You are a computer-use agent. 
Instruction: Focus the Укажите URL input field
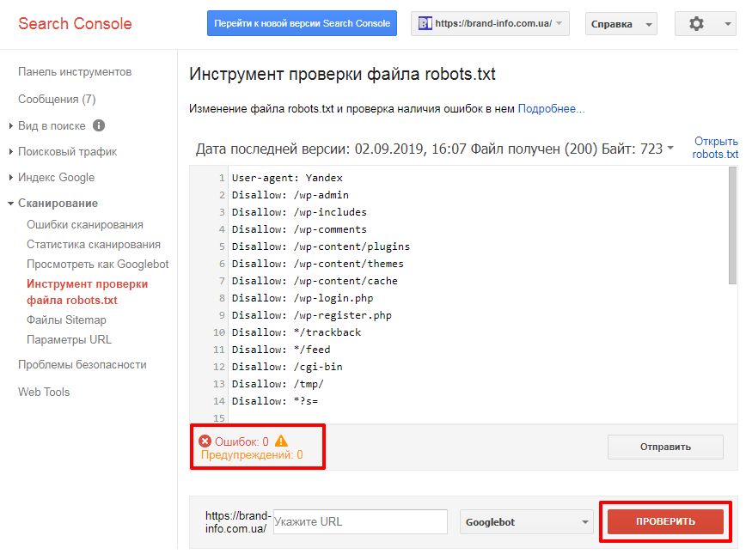click(x=360, y=521)
